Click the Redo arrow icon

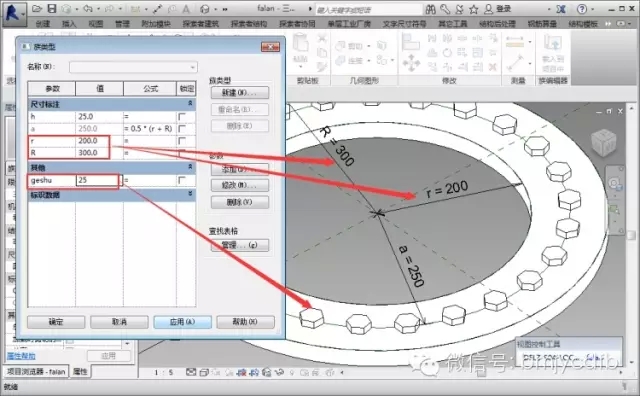click(109, 9)
